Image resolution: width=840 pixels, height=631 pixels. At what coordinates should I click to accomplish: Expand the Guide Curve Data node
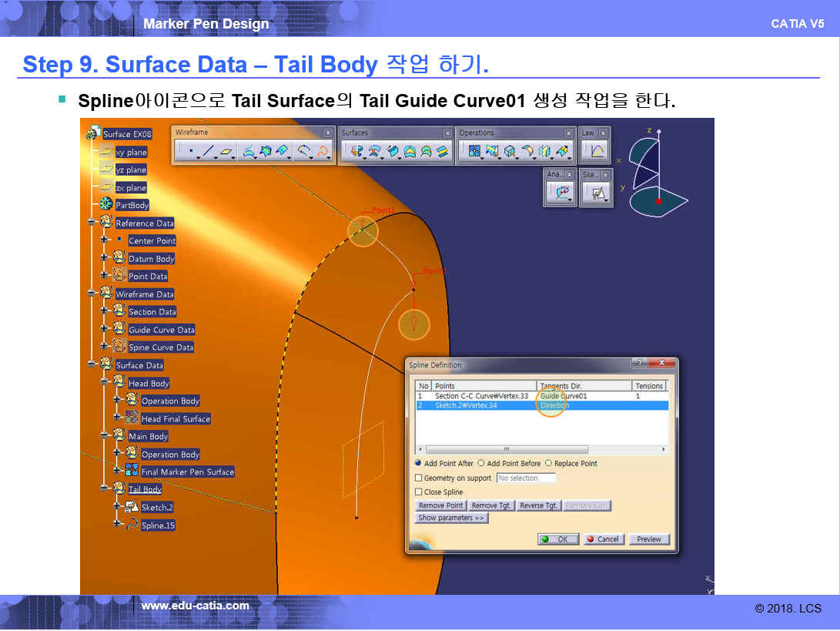point(104,330)
